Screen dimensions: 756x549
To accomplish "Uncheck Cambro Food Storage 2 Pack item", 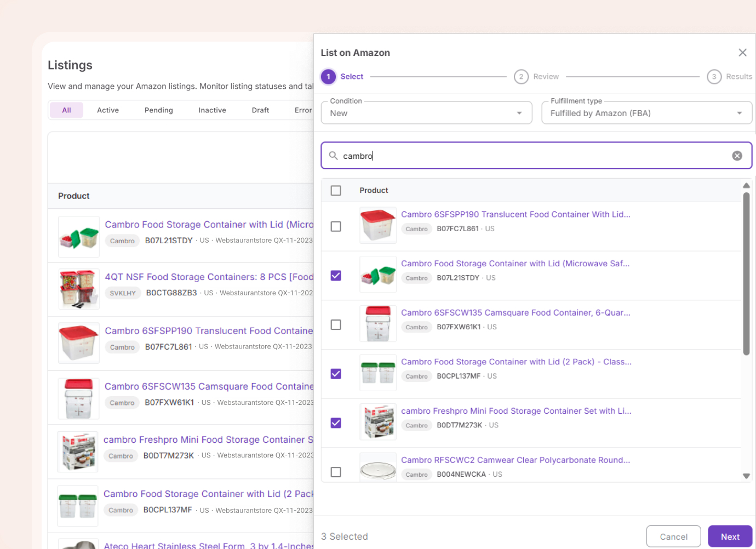I will tap(336, 374).
